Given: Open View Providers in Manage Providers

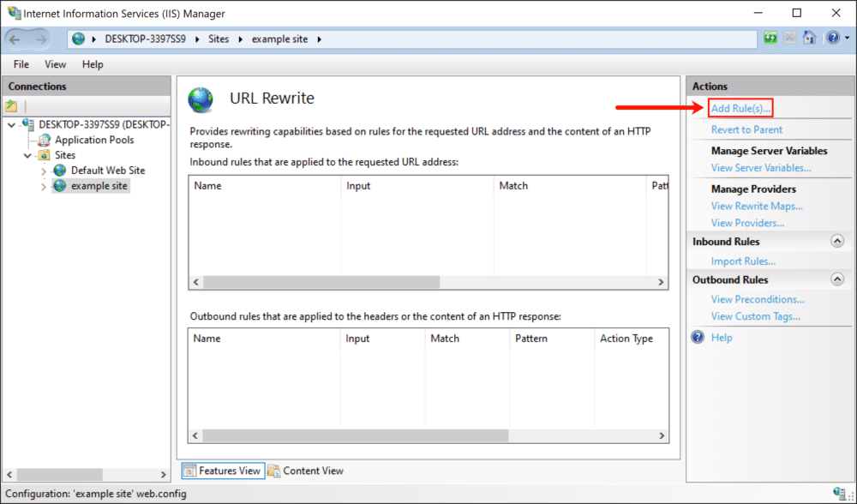Looking at the screenshot, I should click(x=746, y=222).
